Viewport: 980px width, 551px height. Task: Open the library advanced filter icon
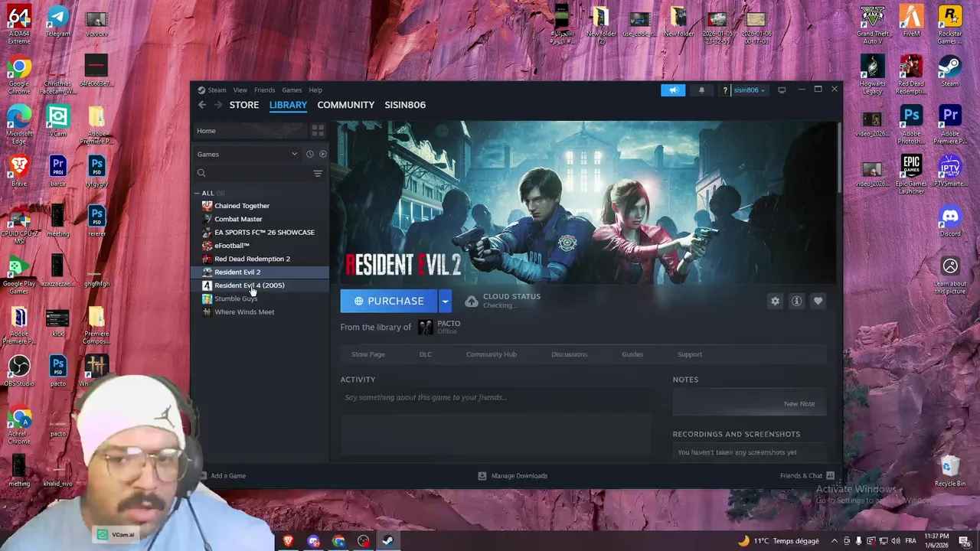(x=318, y=174)
